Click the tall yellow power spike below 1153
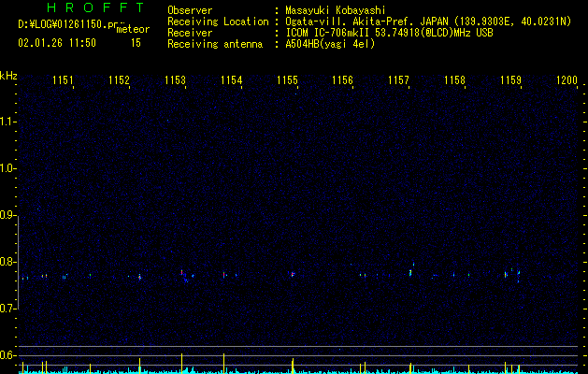The width and height of the screenshot is (588, 374). [182, 363]
